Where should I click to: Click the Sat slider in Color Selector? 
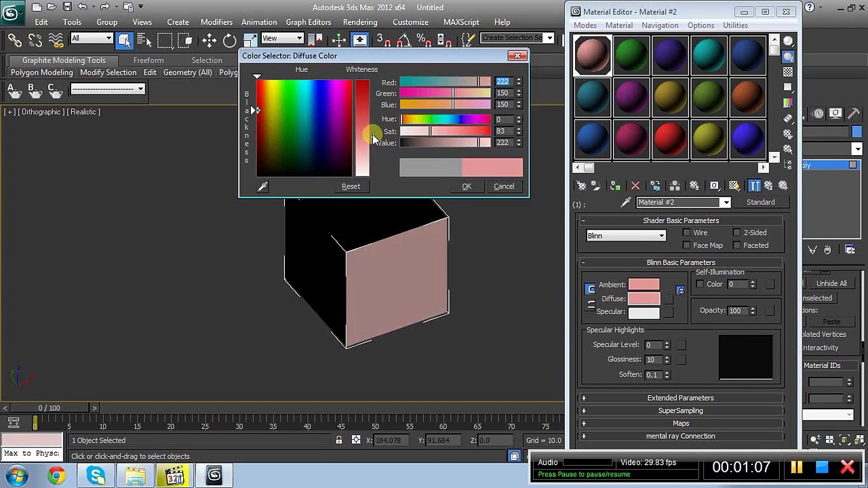click(x=445, y=131)
